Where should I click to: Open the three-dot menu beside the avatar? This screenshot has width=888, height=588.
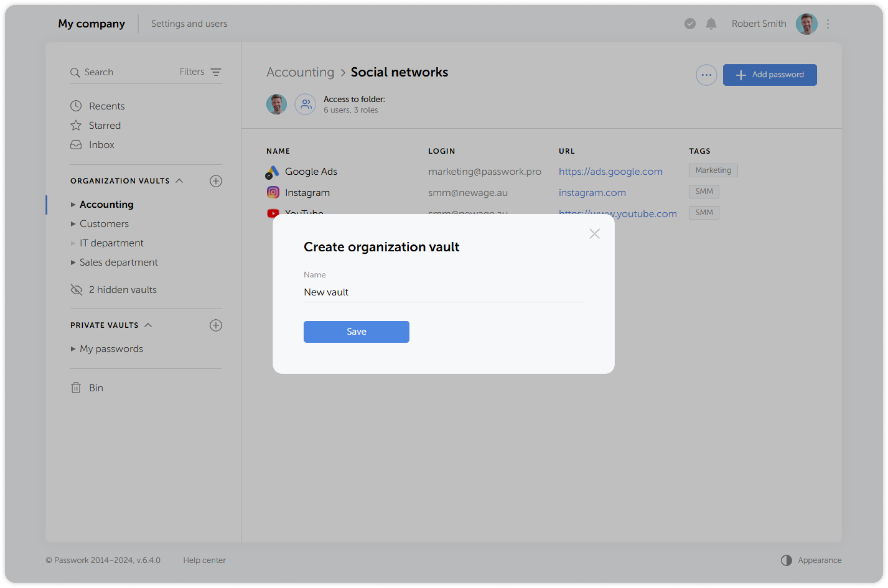point(827,24)
